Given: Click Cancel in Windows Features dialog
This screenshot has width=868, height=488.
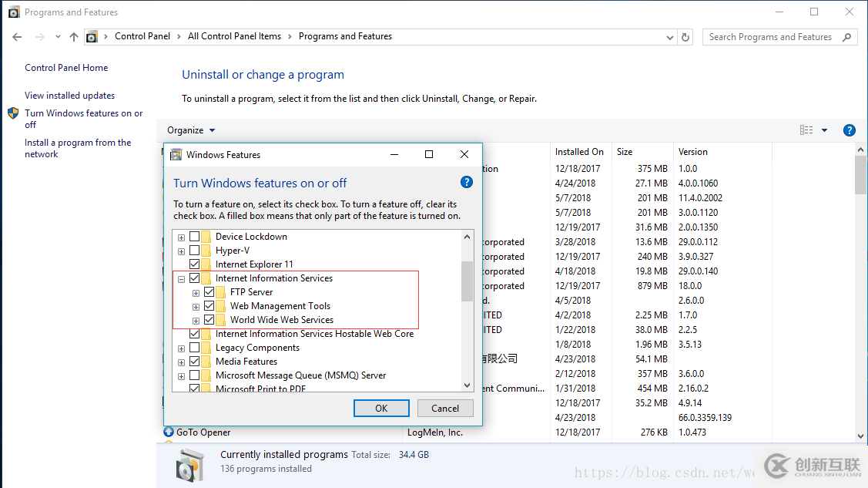Looking at the screenshot, I should pos(445,409).
